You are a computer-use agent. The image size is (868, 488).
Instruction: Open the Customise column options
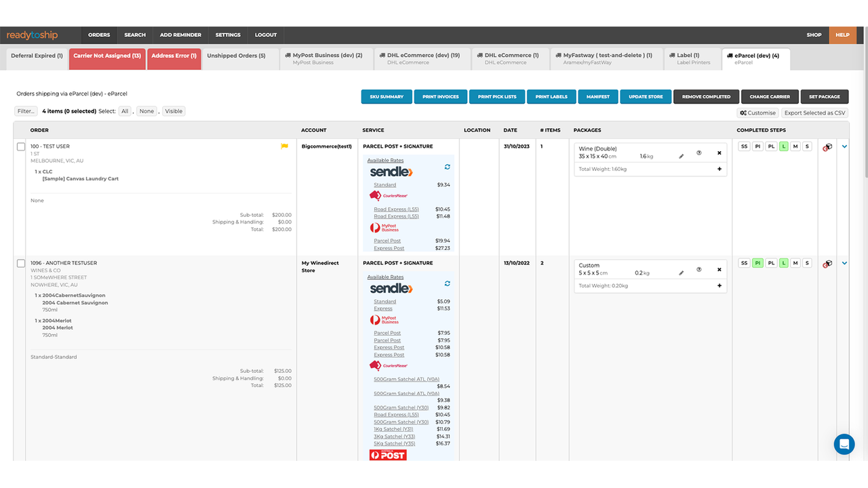click(x=757, y=113)
